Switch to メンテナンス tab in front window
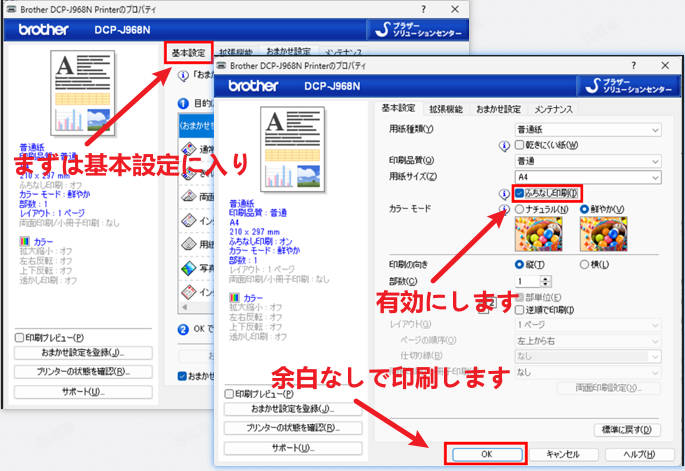 click(554, 109)
